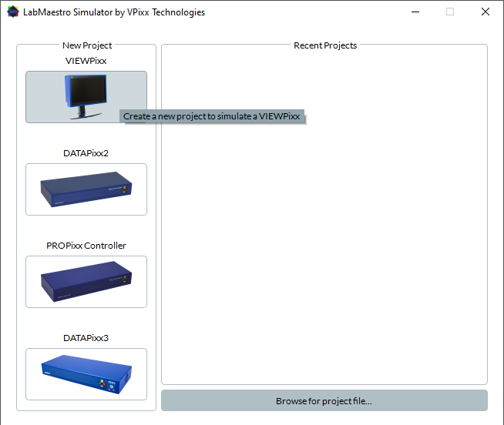Click the VIEWPixx simulation tooltip text
This screenshot has height=425, width=504.
[x=211, y=116]
